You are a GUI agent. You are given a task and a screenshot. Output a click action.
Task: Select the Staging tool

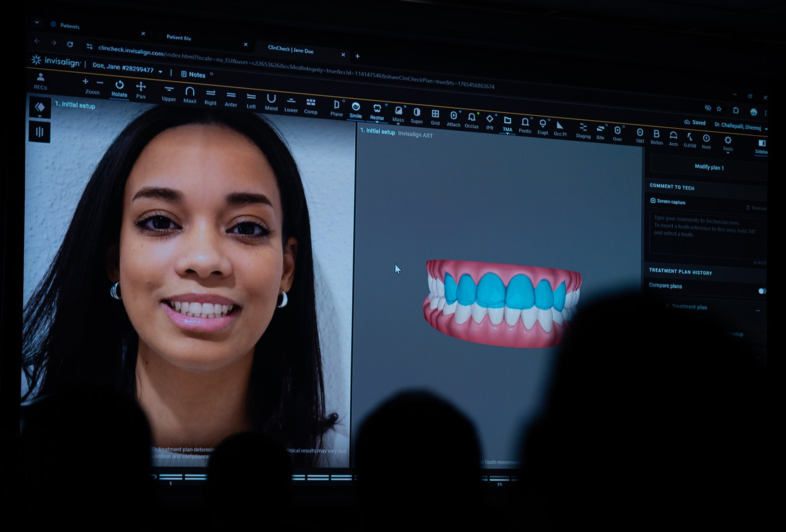[583, 128]
